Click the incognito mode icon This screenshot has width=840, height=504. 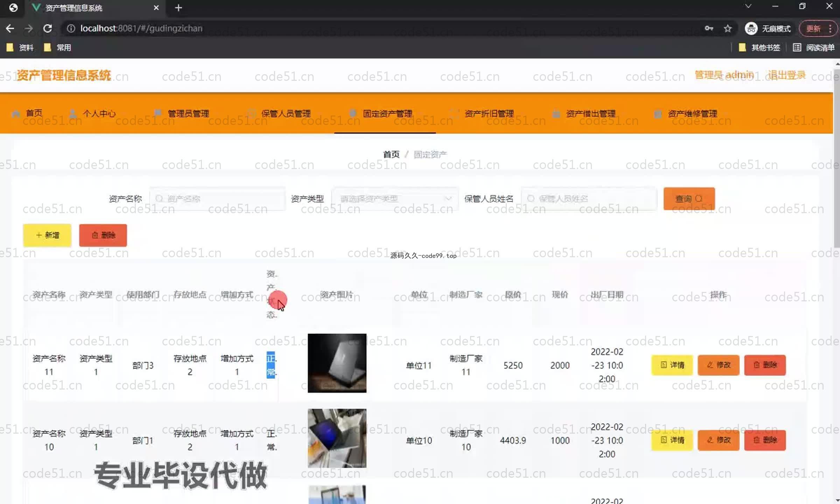click(x=751, y=28)
